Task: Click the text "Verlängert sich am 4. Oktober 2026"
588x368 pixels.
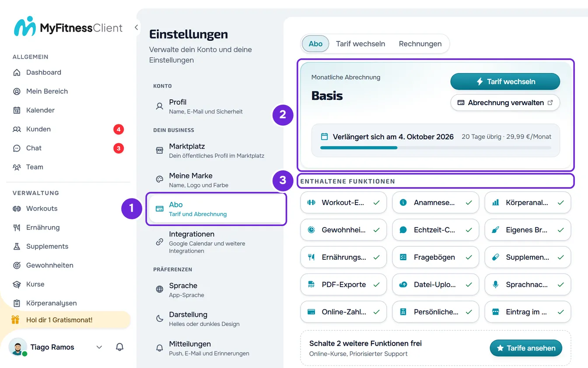Action: tap(393, 137)
